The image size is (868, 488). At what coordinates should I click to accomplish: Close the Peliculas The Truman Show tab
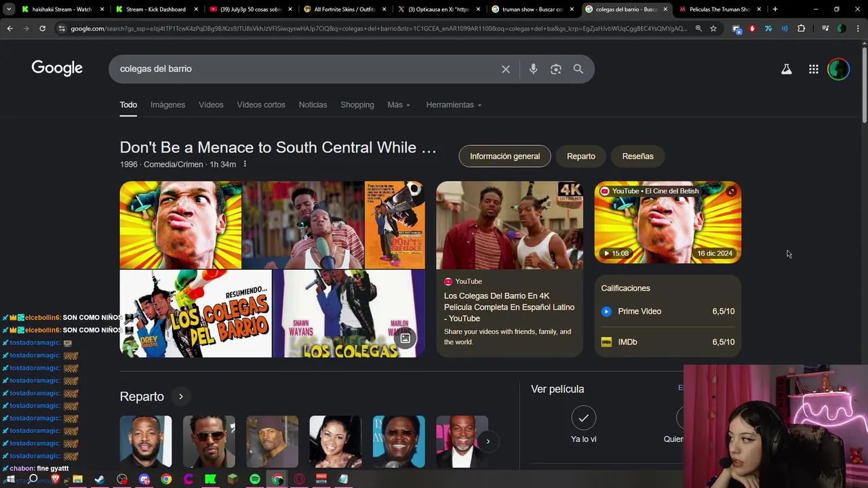point(759,9)
